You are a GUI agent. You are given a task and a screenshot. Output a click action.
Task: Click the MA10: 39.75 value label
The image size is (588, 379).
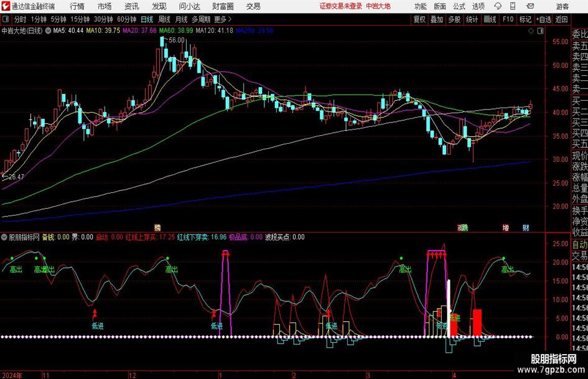tap(103, 30)
